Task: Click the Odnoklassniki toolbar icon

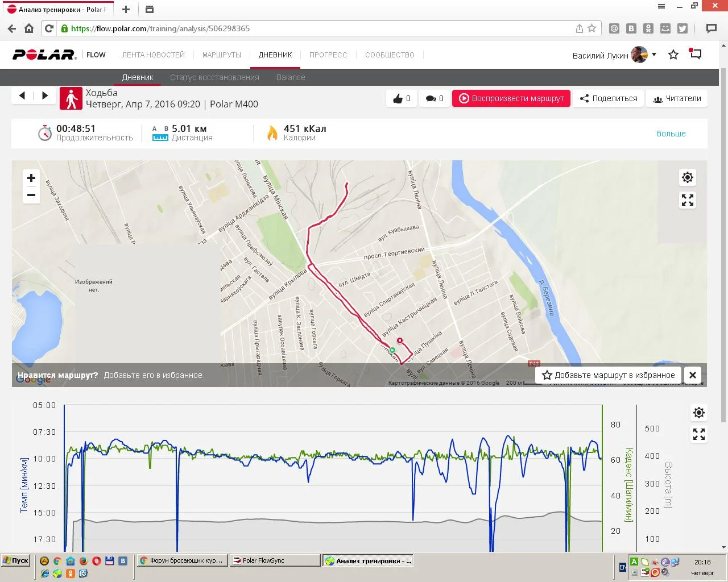Action: 648,28
